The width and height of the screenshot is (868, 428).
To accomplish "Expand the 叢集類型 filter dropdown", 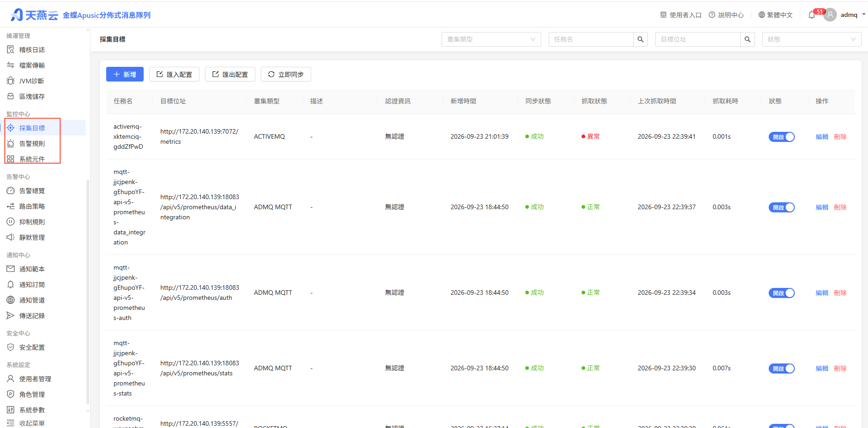I will (x=491, y=39).
